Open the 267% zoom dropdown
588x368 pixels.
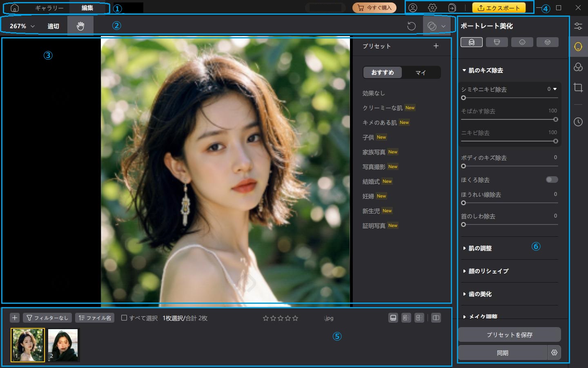click(x=22, y=26)
